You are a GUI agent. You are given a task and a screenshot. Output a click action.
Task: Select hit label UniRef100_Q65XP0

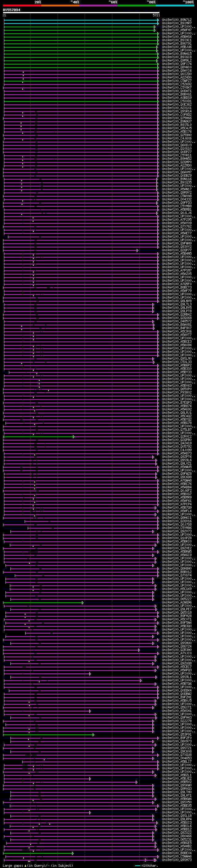click(177, 389)
